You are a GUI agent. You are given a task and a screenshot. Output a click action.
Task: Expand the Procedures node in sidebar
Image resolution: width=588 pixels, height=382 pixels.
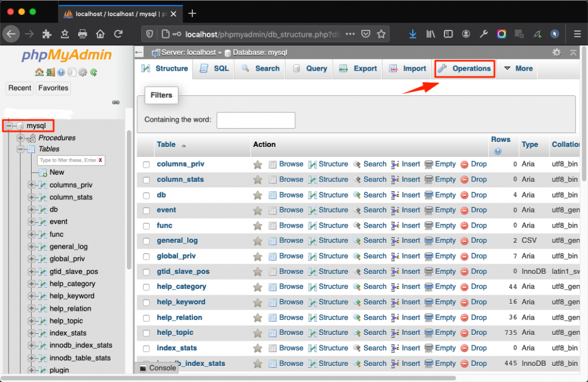tap(20, 138)
